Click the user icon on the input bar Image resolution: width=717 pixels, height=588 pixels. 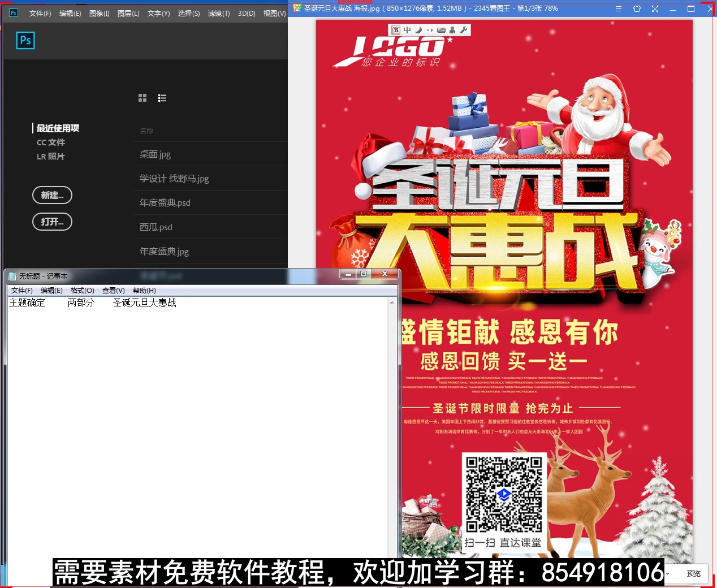point(452,30)
